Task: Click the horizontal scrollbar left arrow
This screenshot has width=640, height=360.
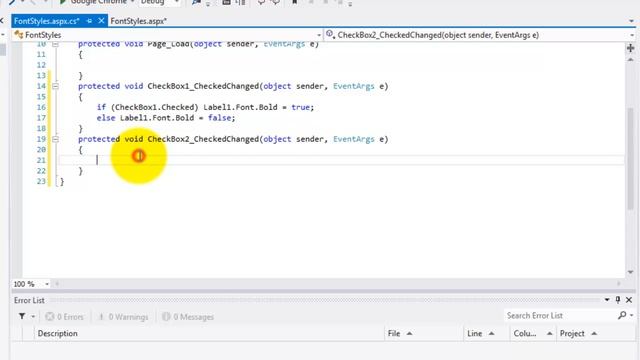Action: click(x=57, y=284)
